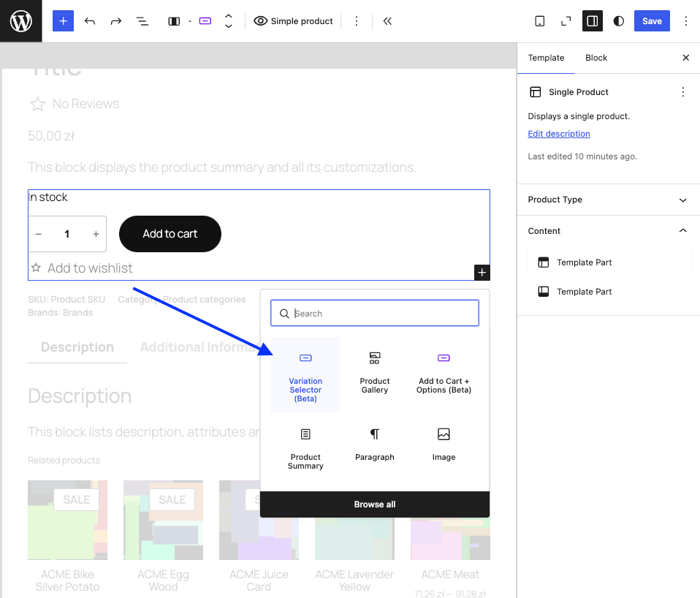Click the ACME Juice Card product title
Screen dimensions: 700x598
(x=259, y=580)
